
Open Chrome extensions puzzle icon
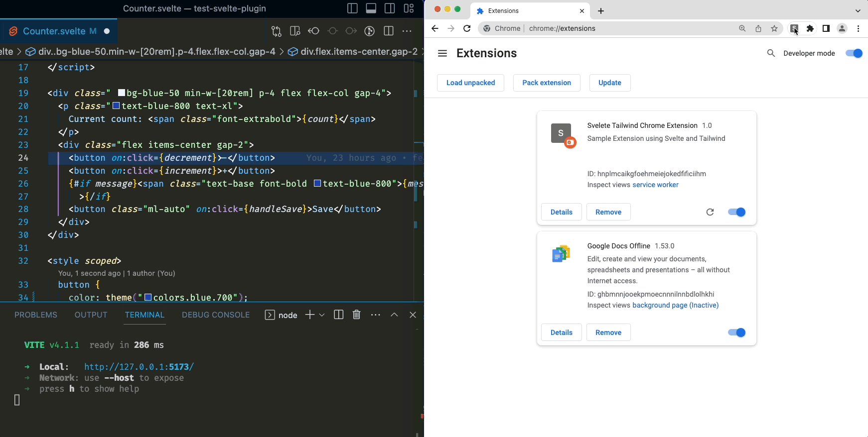(x=810, y=29)
